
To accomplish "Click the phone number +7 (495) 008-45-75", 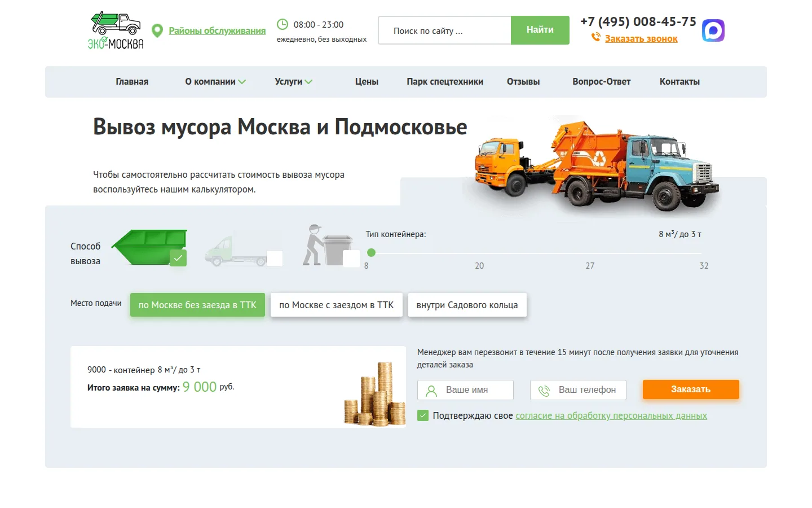I will pyautogui.click(x=638, y=21).
